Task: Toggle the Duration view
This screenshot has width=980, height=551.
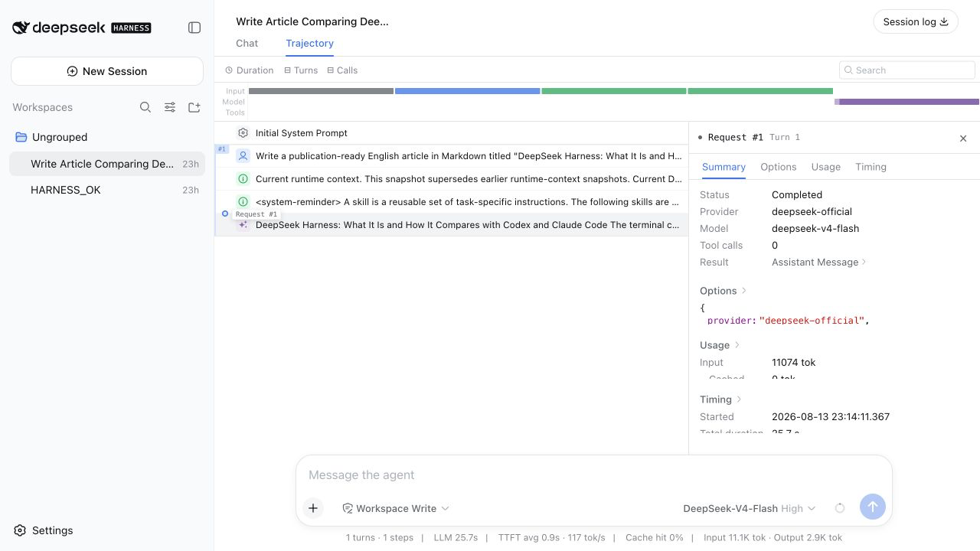Action: pos(250,70)
